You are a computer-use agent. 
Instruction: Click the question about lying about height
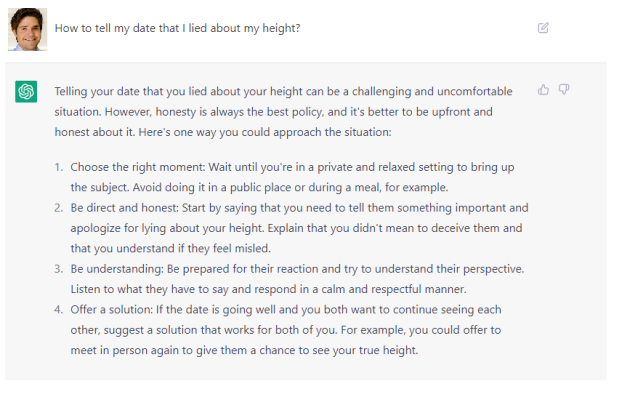pyautogui.click(x=177, y=28)
